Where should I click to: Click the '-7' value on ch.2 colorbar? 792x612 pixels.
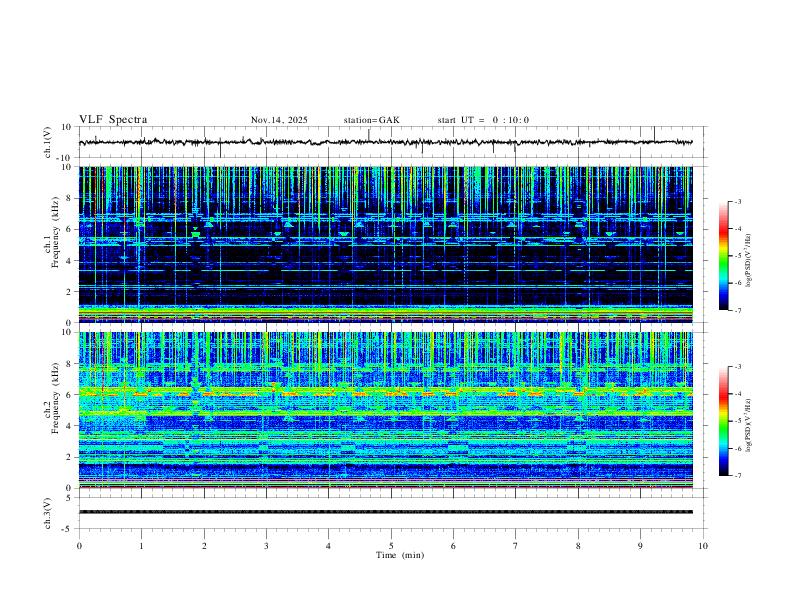737,476
